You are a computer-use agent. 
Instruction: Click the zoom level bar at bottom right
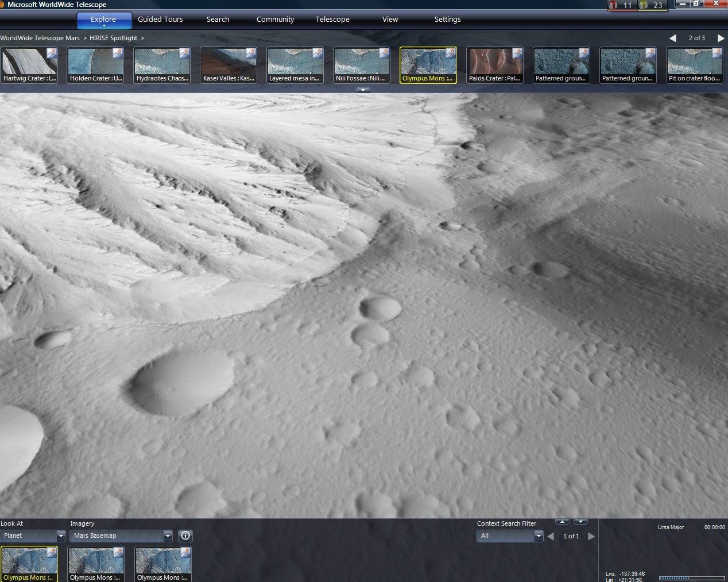(691, 578)
